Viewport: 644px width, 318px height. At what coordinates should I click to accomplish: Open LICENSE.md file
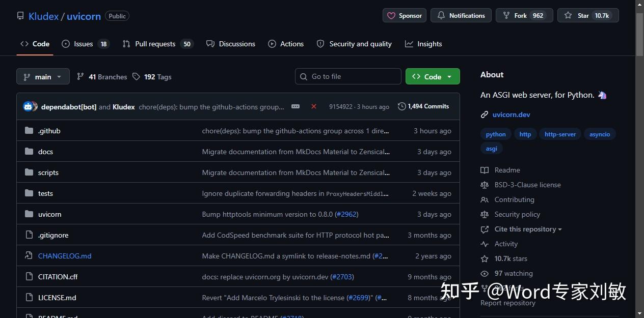(x=57, y=298)
